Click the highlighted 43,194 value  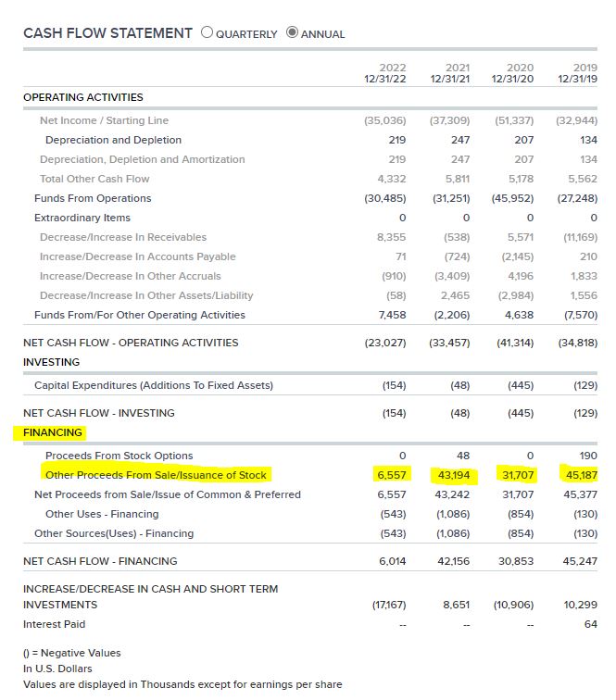[454, 475]
